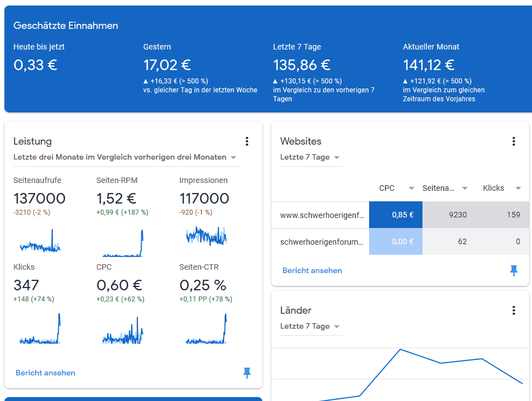Click the 0,85 € CPC cell
Image resolution: width=532 pixels, height=401 pixels.
[396, 215]
